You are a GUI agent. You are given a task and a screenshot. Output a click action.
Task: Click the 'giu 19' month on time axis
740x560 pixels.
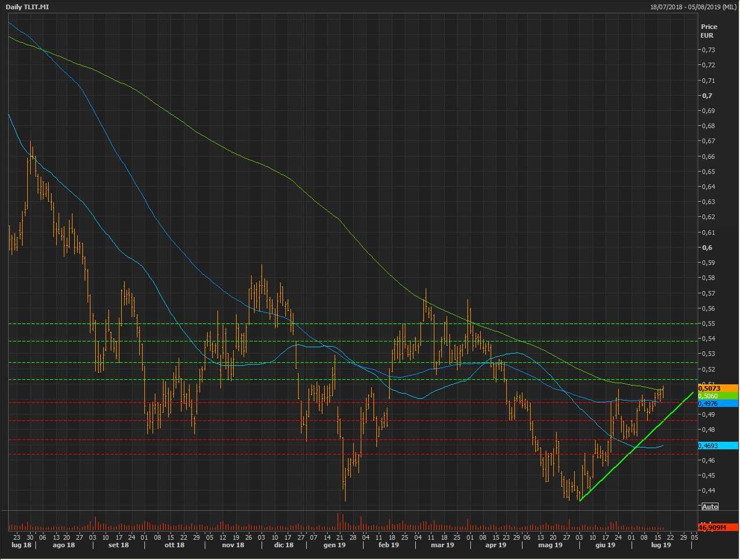click(x=605, y=545)
